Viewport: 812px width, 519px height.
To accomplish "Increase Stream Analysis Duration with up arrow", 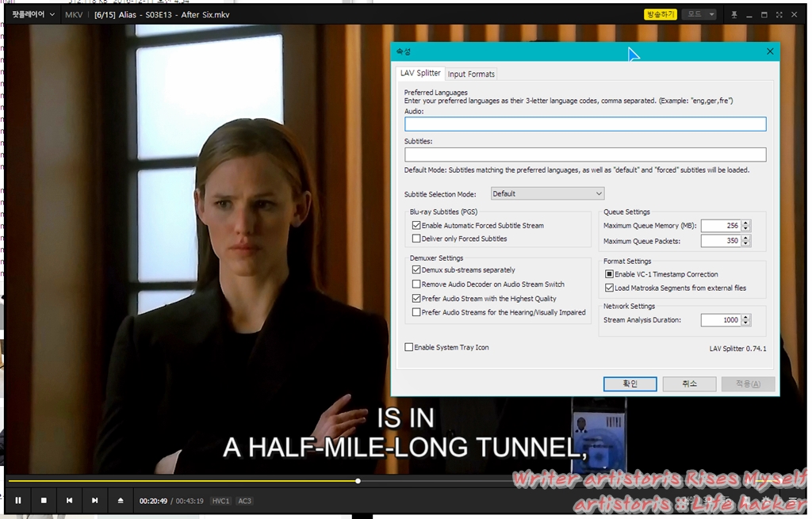I will pyautogui.click(x=745, y=317).
